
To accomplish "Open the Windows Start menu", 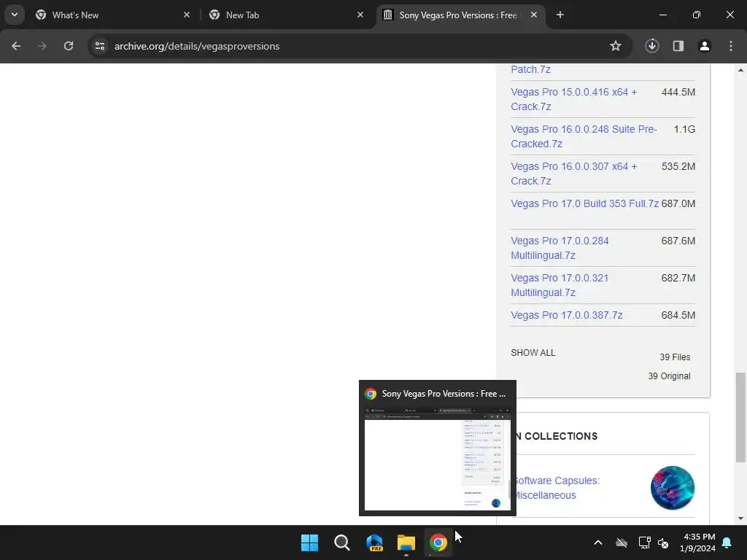I will click(309, 542).
